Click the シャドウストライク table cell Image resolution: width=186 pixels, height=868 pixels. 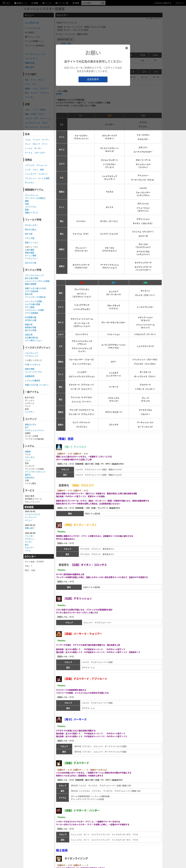pos(145,346)
